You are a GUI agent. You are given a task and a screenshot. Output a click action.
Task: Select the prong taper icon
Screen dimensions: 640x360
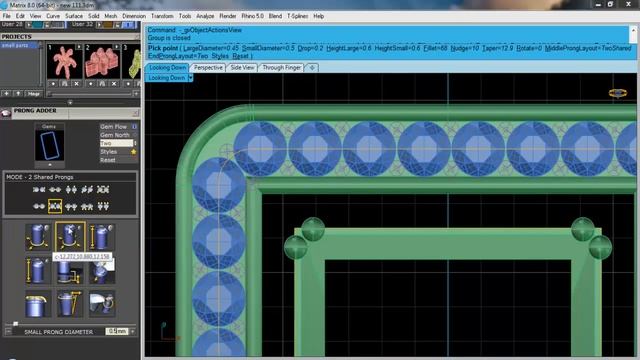(x=70, y=304)
